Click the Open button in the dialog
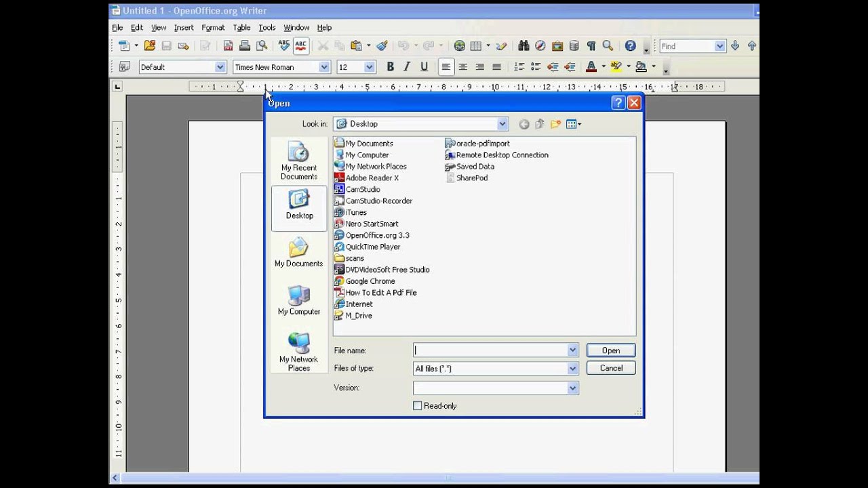The height and width of the screenshot is (488, 868). tap(611, 350)
